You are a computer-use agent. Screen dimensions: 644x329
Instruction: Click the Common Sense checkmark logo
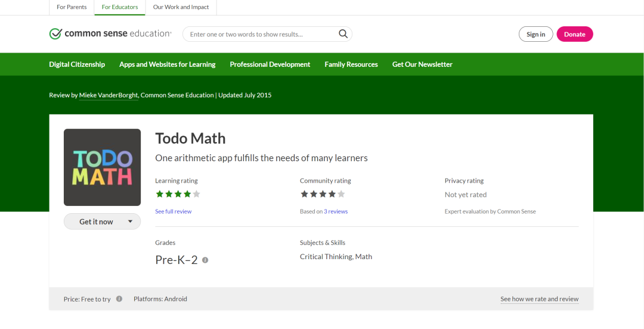55,33
